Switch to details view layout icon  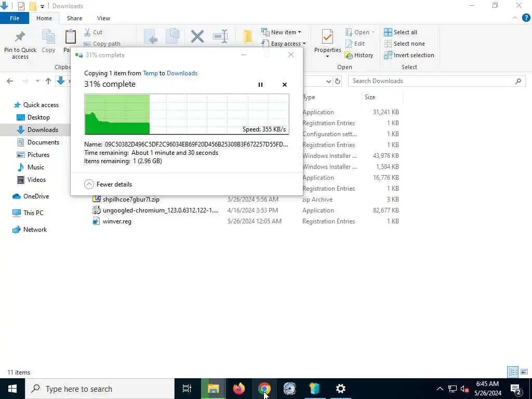tap(513, 372)
